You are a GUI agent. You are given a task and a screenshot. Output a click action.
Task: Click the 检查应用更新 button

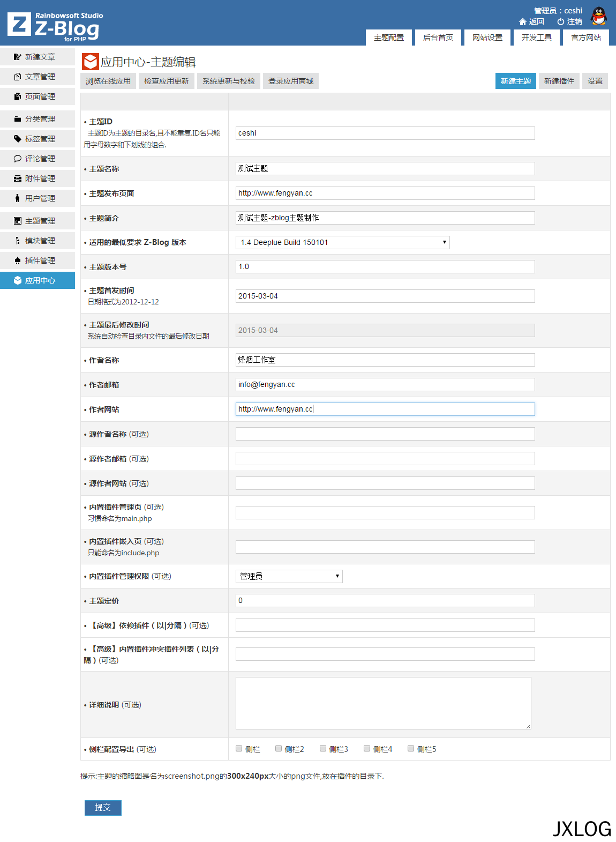(167, 81)
